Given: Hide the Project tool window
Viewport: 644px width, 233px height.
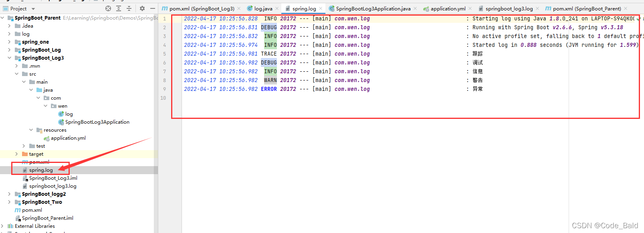Looking at the screenshot, I should (x=153, y=8).
